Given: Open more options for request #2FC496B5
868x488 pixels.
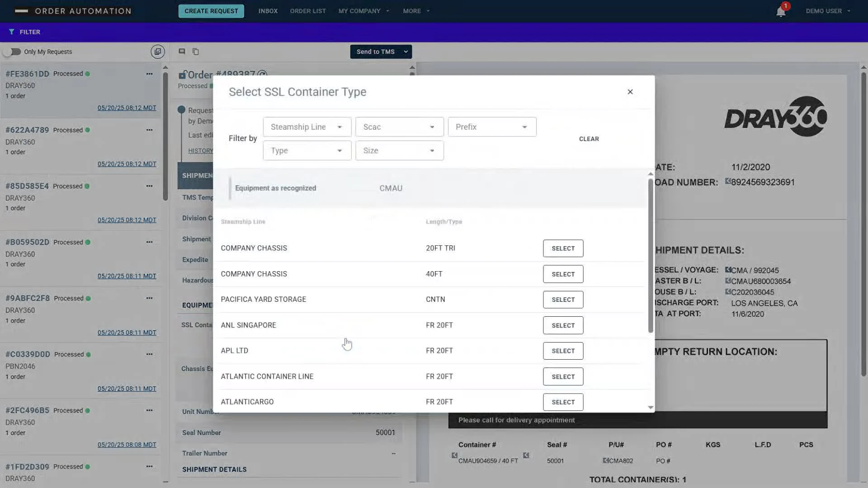Looking at the screenshot, I should [x=149, y=410].
